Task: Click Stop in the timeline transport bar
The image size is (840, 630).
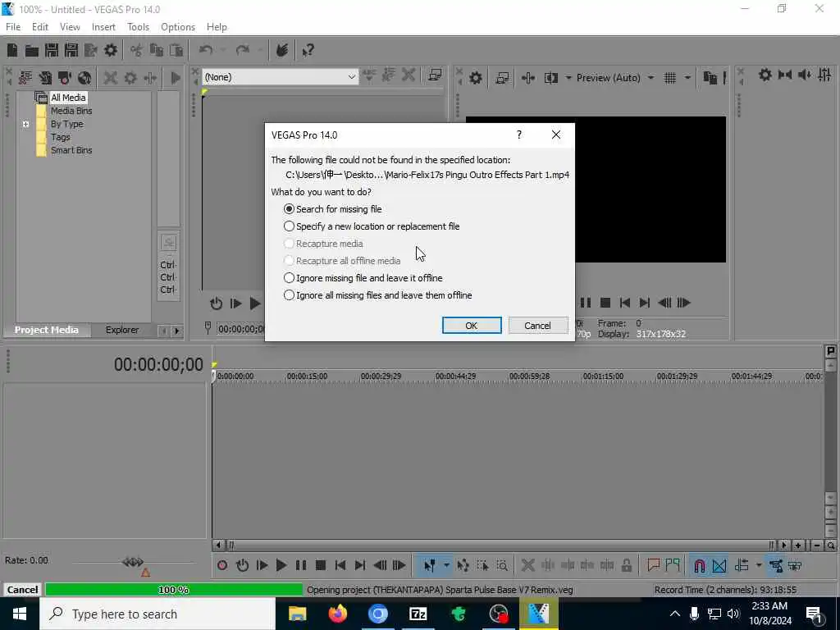Action: [x=321, y=565]
